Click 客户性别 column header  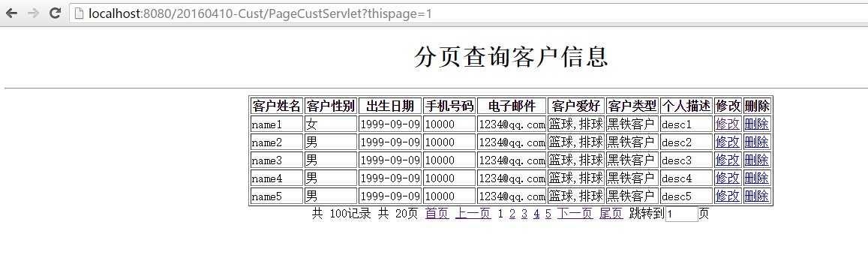pos(331,106)
